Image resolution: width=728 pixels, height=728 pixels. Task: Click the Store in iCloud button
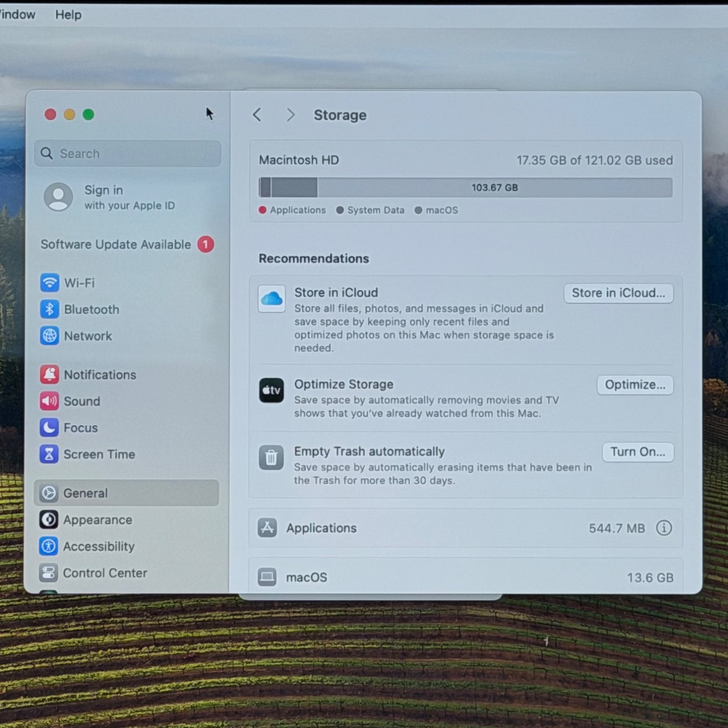(x=618, y=293)
